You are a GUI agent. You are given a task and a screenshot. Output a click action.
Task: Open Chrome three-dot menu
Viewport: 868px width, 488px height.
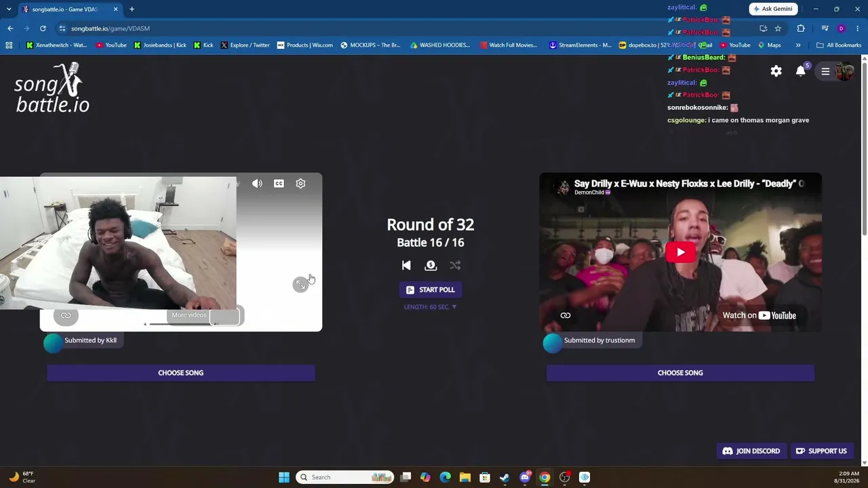click(857, 28)
